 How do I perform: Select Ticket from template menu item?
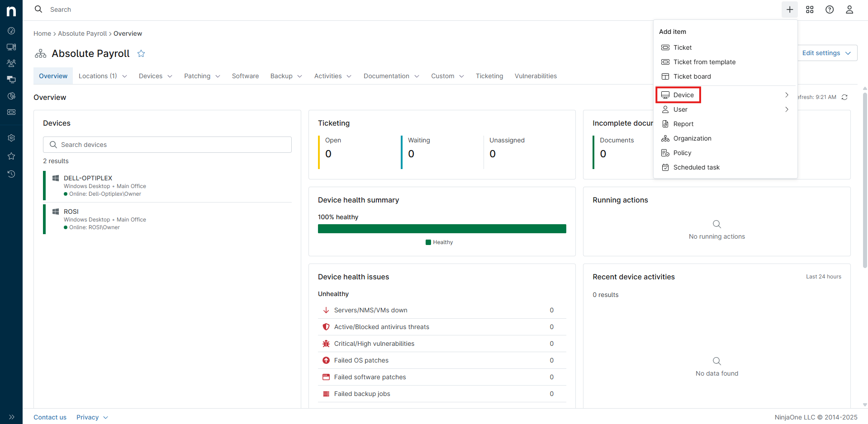(704, 62)
